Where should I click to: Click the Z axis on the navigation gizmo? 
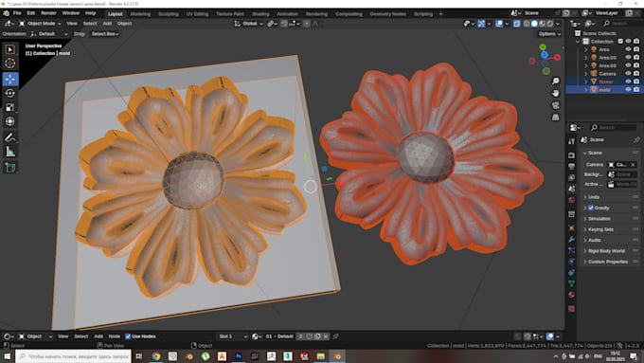(545, 54)
